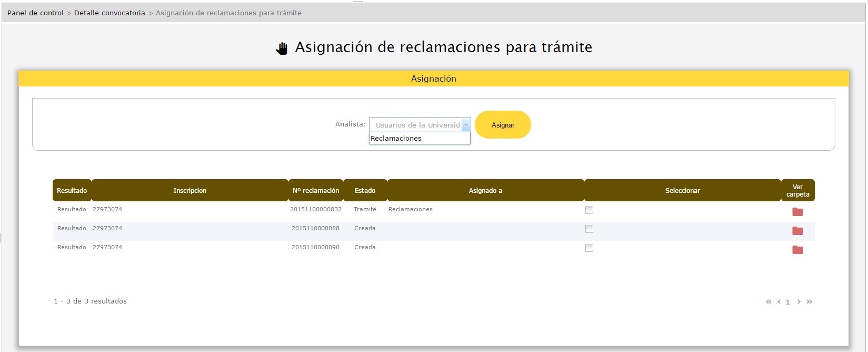Select checkbox for reclamación 20151100000832
This screenshot has width=868, height=352.
(589, 210)
